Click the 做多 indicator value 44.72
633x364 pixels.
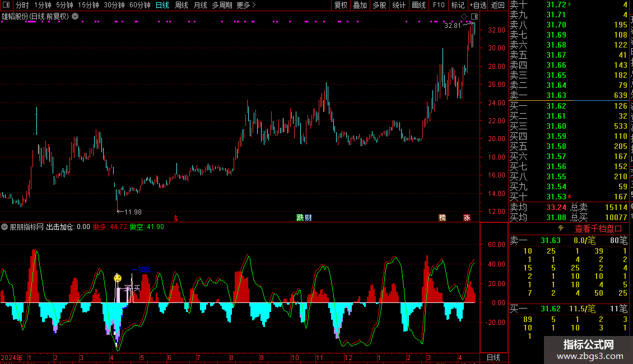click(x=118, y=227)
